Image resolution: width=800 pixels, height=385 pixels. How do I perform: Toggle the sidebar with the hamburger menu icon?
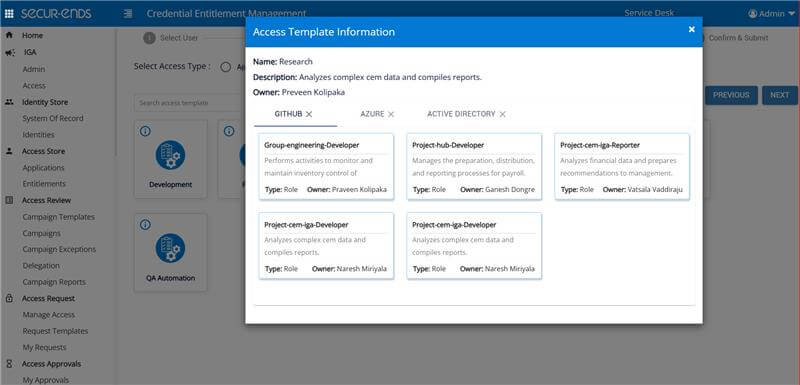coord(128,14)
